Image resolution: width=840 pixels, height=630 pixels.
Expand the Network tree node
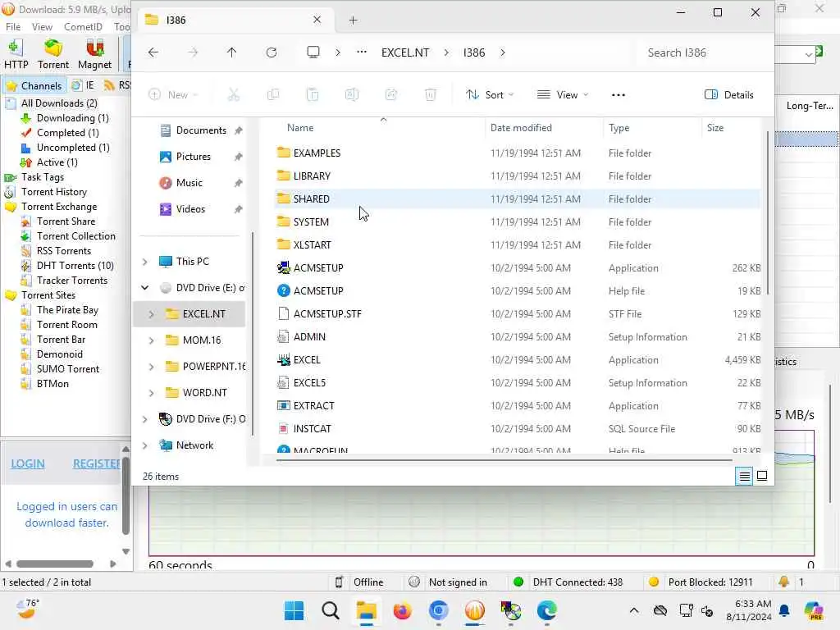click(144, 445)
